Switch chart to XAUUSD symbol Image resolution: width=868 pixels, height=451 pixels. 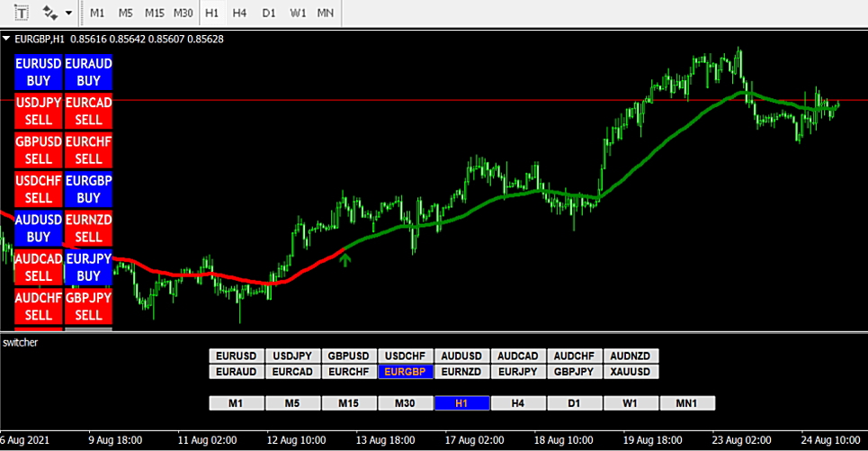point(631,372)
